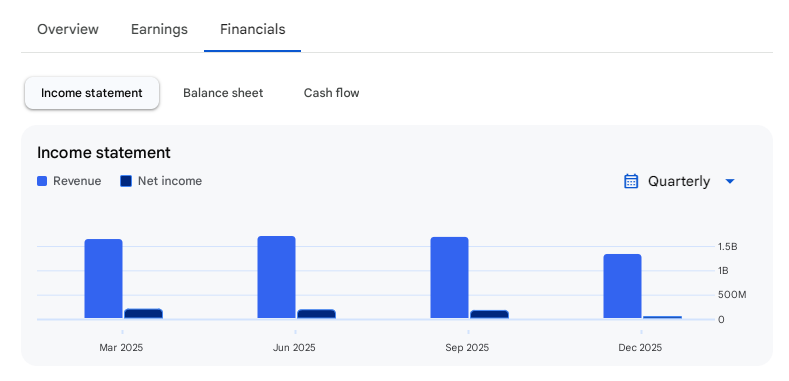Click the Revenue legend label
The image size is (789, 381).
click(77, 181)
